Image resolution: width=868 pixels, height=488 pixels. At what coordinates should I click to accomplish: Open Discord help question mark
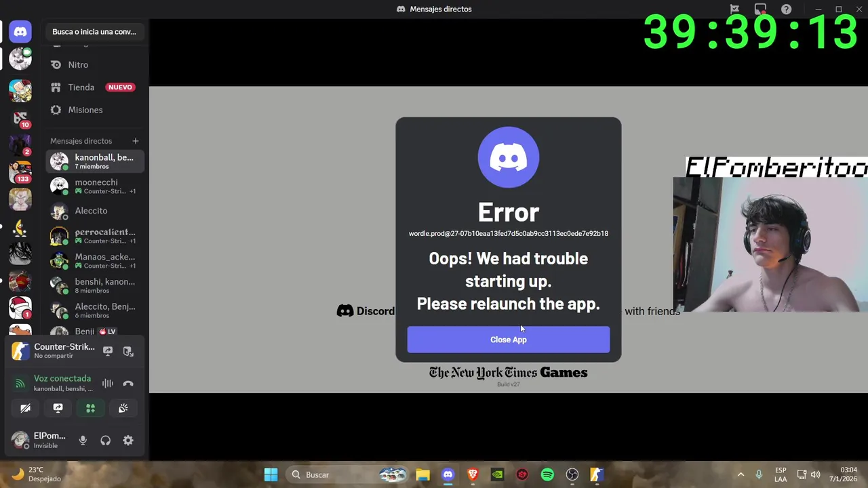click(786, 9)
